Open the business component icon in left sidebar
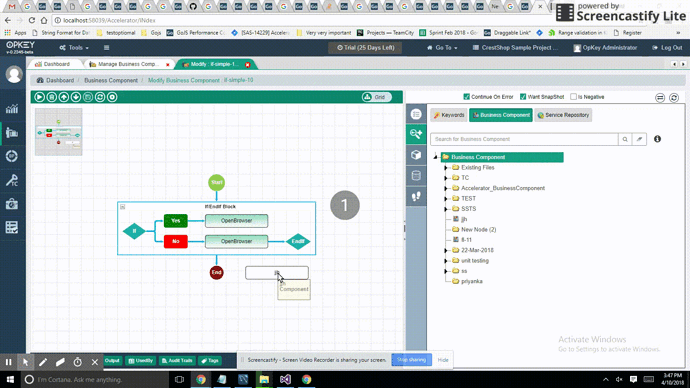This screenshot has height=388, width=690. (12, 132)
